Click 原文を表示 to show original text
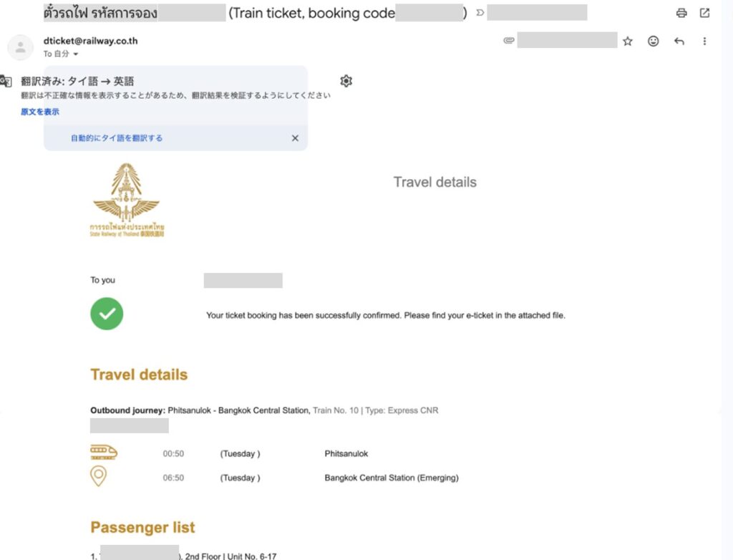 tap(40, 112)
